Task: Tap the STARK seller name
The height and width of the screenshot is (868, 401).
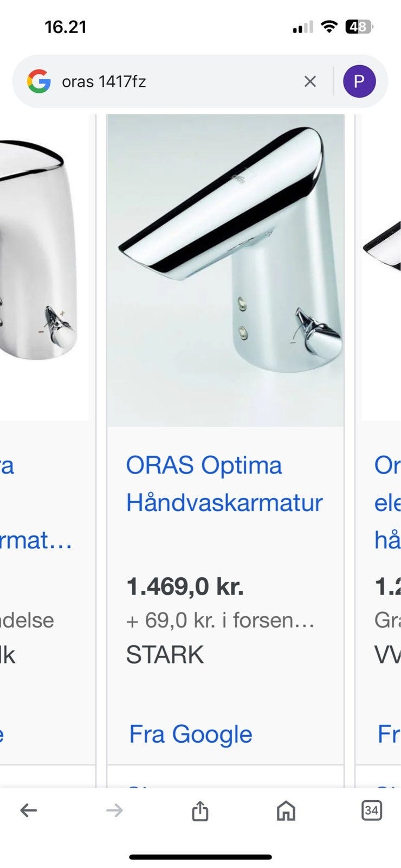Action: (x=165, y=655)
